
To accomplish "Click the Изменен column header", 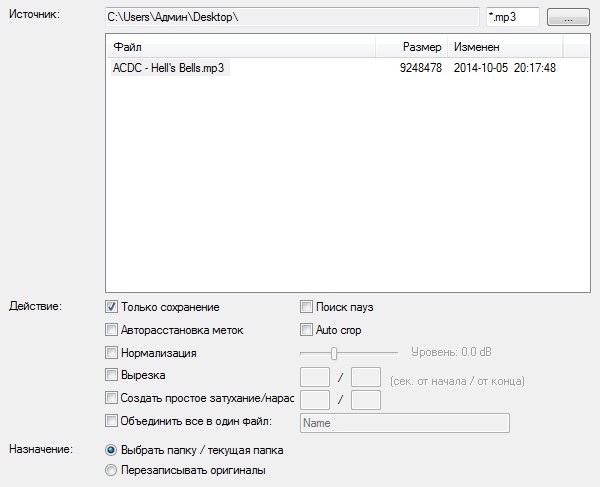I will [505, 47].
